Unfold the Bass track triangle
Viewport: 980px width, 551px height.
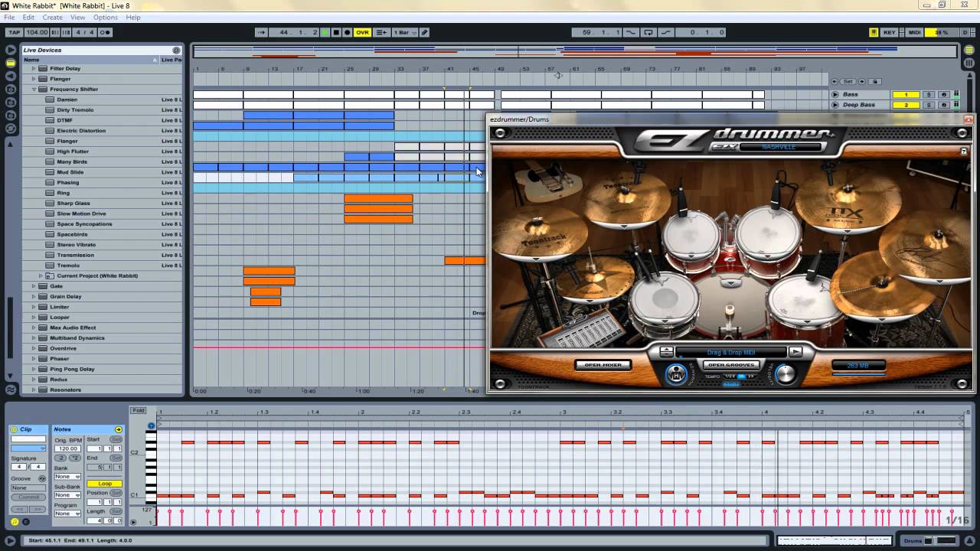(835, 94)
